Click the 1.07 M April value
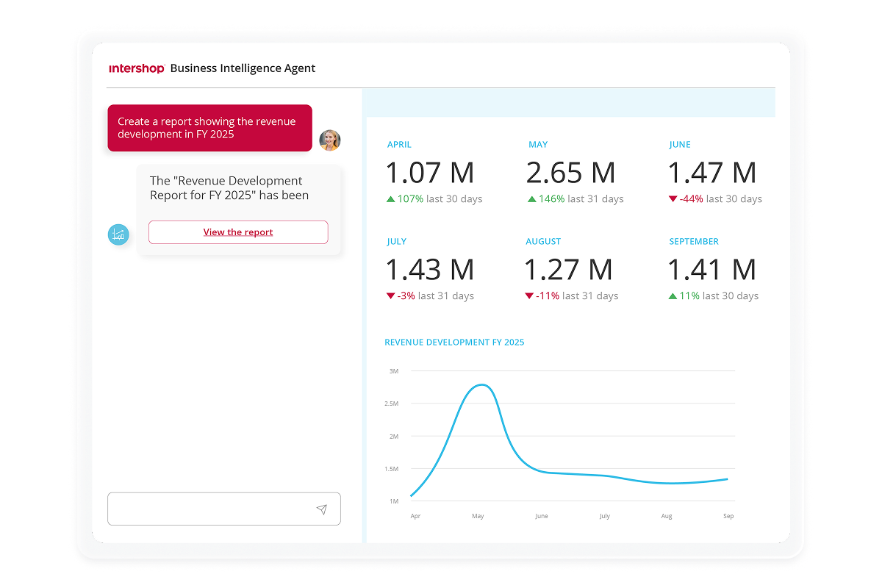The image size is (882, 588). coord(430,173)
